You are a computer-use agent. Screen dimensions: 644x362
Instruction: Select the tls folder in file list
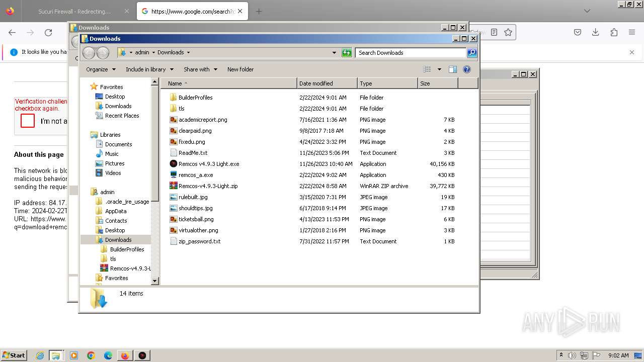point(177,109)
